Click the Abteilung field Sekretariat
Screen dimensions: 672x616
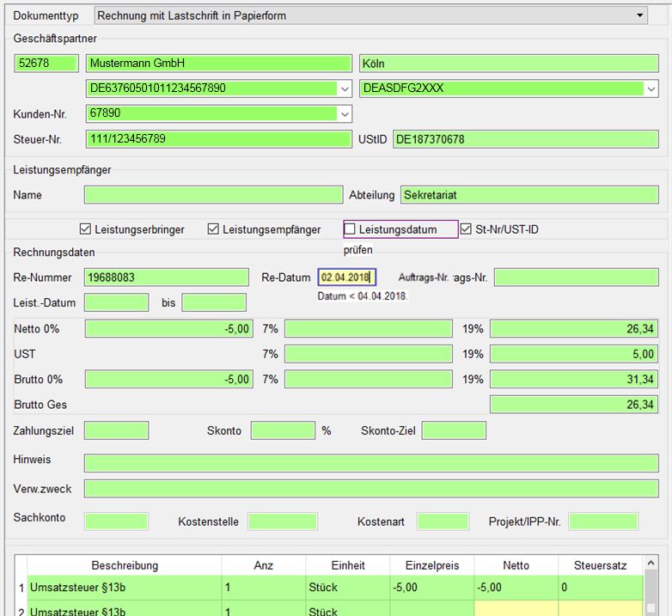pyautogui.click(x=529, y=194)
